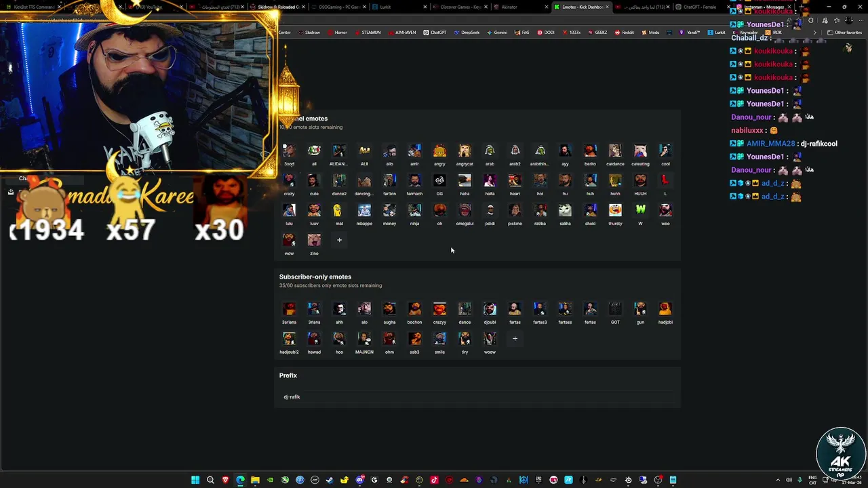Viewport: 868px width, 488px height.
Task: Open the 'omegalul' channel emote
Action: 465,210
